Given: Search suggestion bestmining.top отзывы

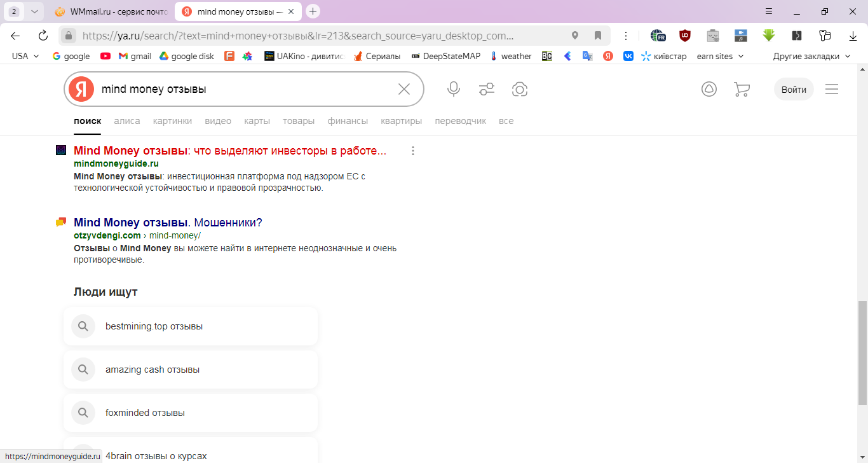Looking at the screenshot, I should [x=191, y=326].
